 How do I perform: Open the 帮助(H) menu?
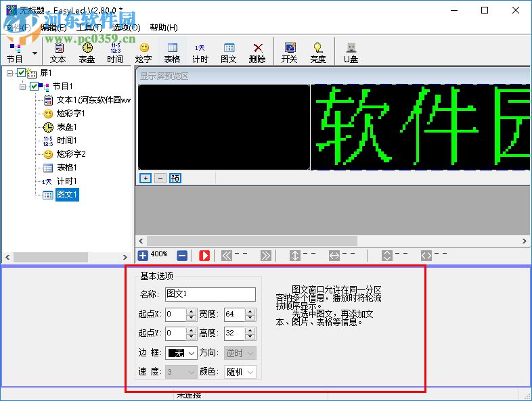tap(164, 28)
